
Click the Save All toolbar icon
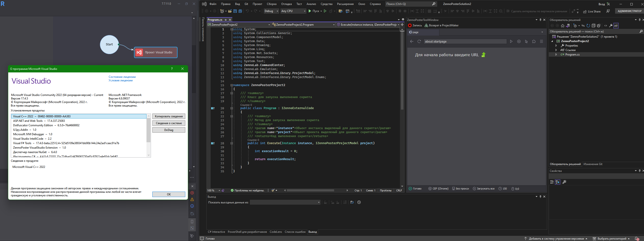(240, 11)
